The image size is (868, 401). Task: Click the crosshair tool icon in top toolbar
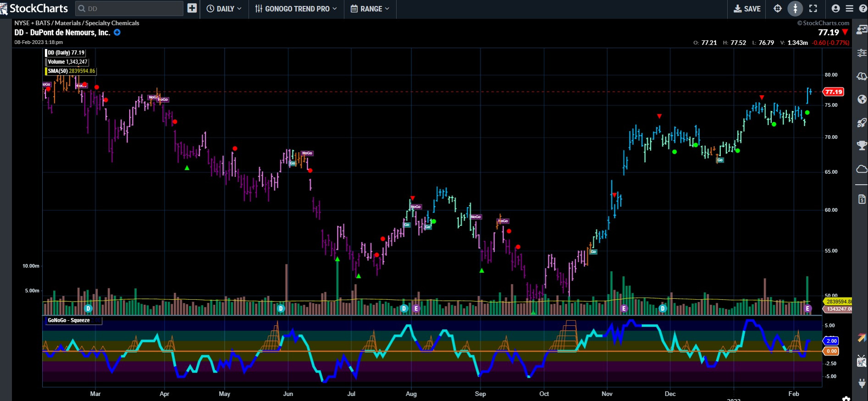pos(778,9)
